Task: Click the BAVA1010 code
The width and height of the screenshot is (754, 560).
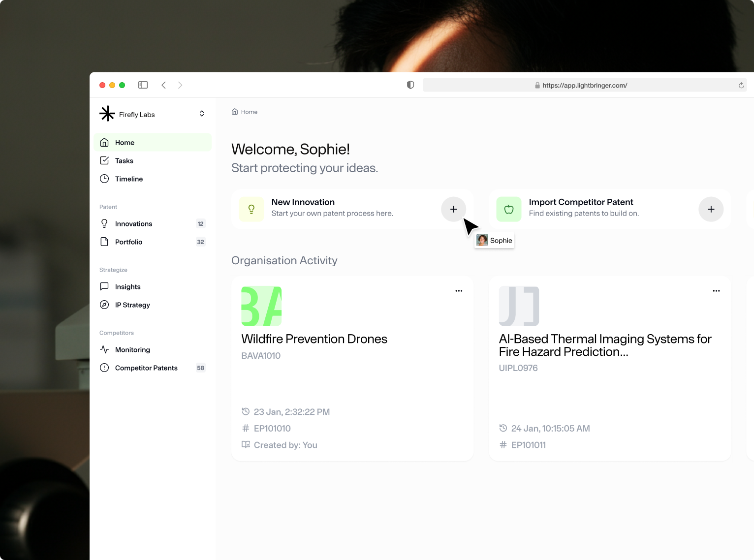Action: tap(261, 356)
